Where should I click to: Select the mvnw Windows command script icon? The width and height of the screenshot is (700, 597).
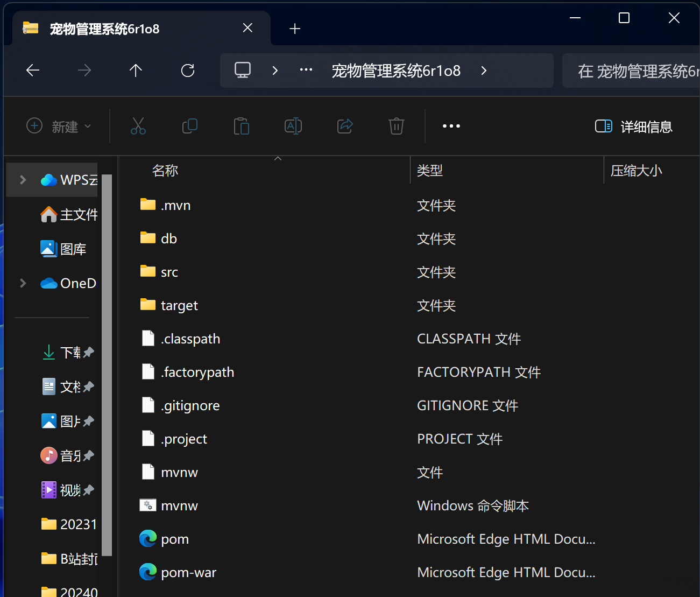tap(148, 505)
